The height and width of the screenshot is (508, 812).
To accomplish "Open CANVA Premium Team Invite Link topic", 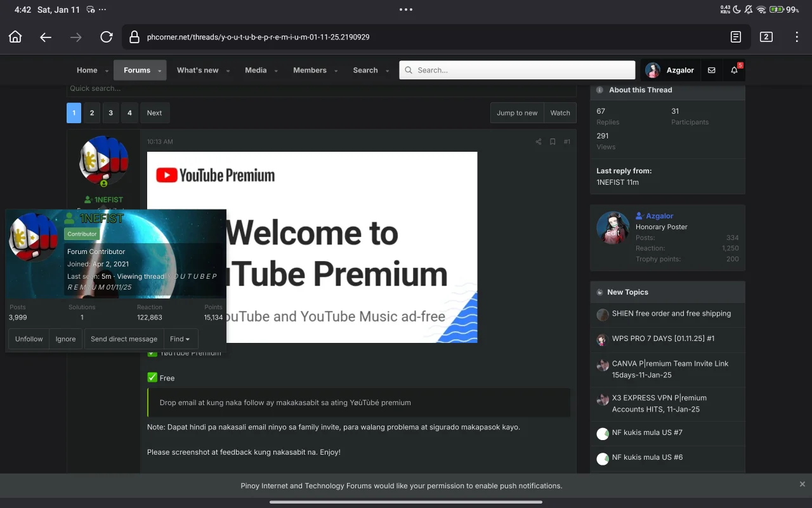I will tap(670, 370).
